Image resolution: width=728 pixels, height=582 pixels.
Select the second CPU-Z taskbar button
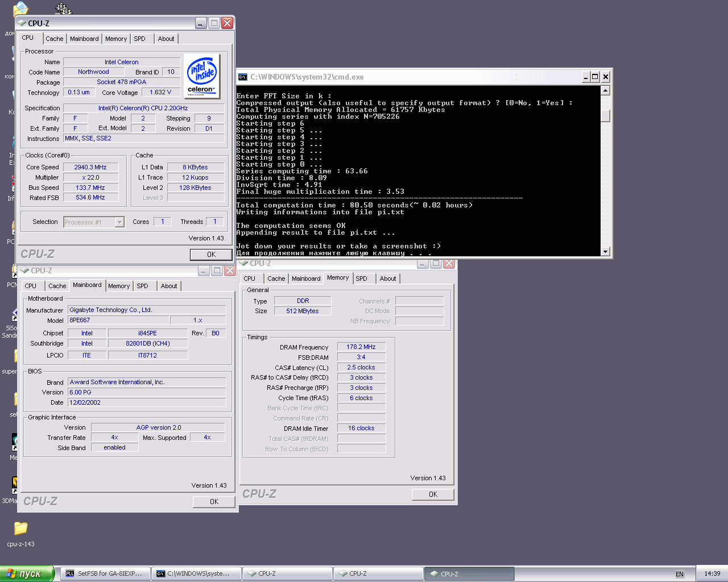pos(378,573)
